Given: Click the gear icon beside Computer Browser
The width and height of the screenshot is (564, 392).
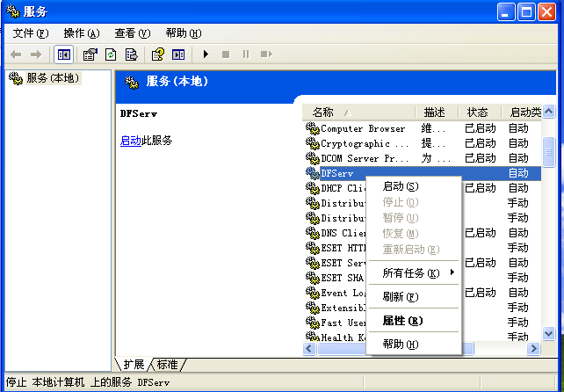Looking at the screenshot, I should (x=312, y=128).
